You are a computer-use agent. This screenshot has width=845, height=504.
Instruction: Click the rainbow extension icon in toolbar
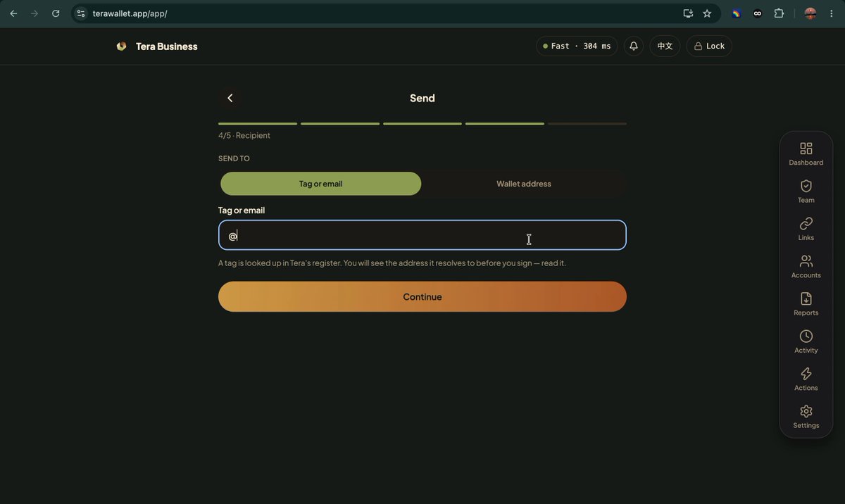737,13
